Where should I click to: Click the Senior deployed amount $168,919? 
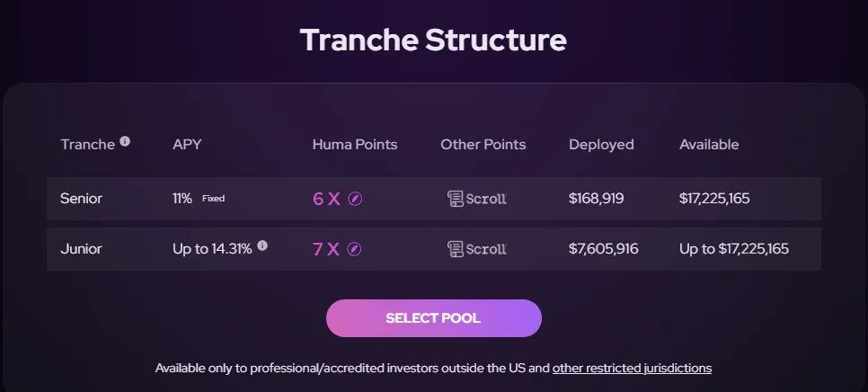[596, 199]
